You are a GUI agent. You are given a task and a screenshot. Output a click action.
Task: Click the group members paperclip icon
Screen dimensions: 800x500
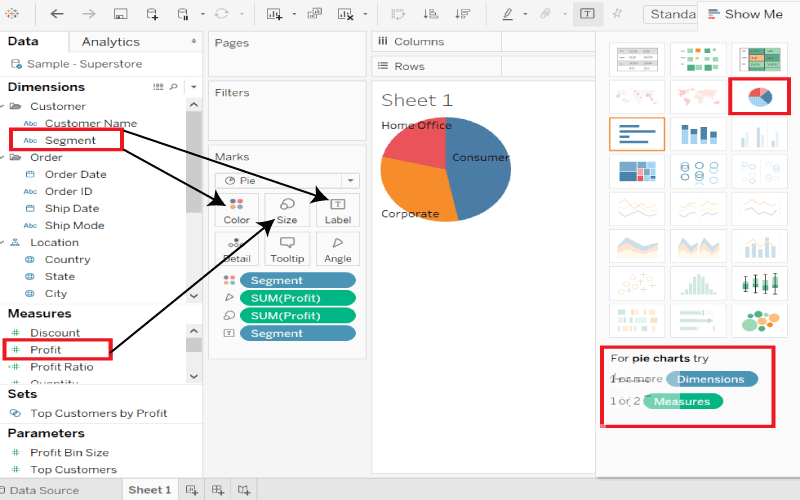[x=545, y=14]
